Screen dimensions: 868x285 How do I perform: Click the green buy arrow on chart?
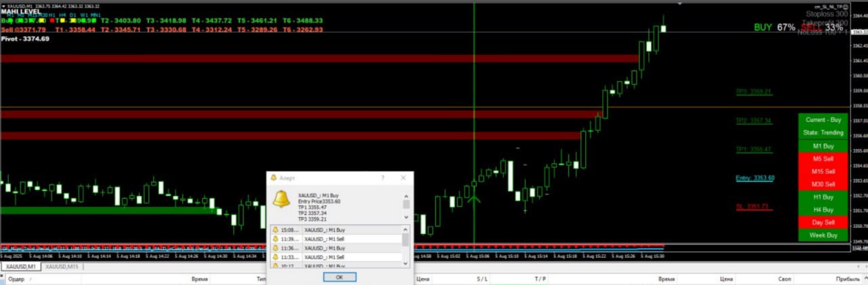[474, 199]
